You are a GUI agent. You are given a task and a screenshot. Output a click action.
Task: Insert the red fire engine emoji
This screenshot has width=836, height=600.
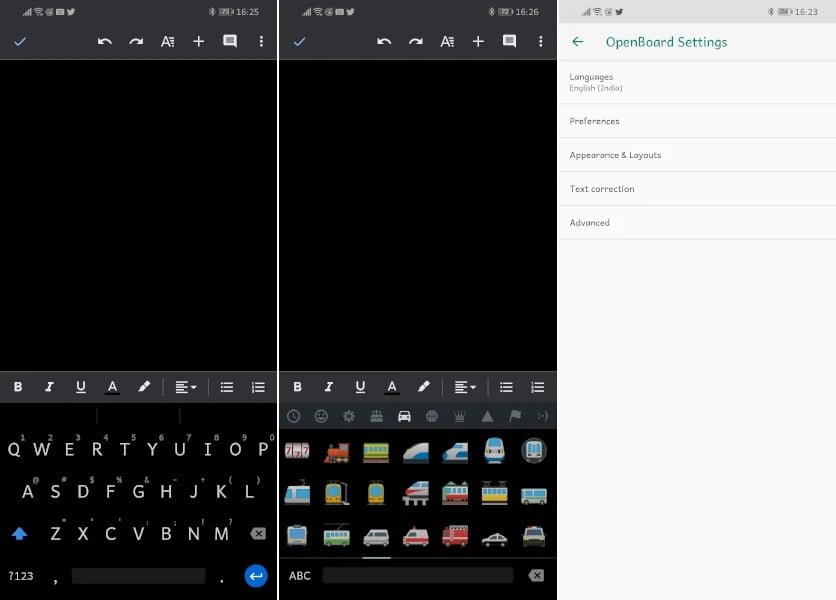click(x=455, y=536)
